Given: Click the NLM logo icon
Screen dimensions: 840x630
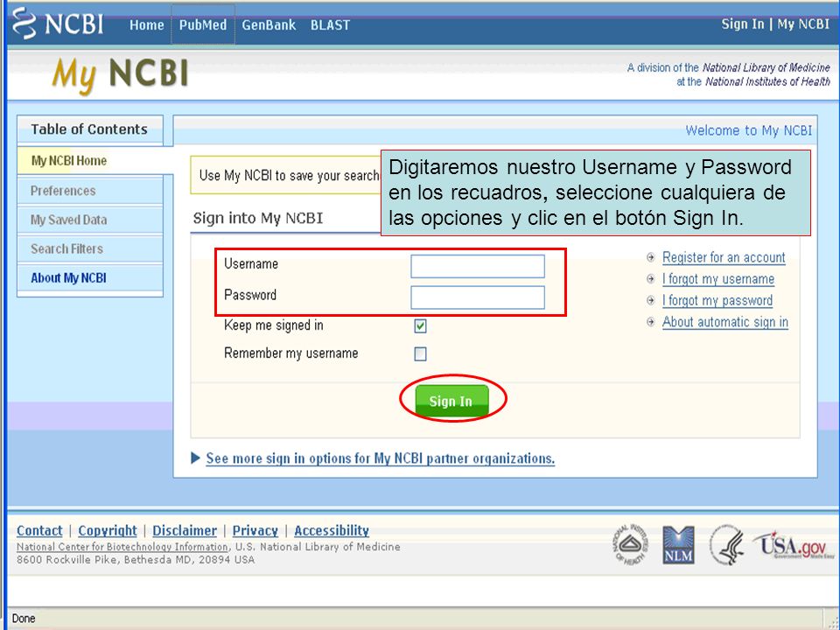Looking at the screenshot, I should tap(678, 545).
